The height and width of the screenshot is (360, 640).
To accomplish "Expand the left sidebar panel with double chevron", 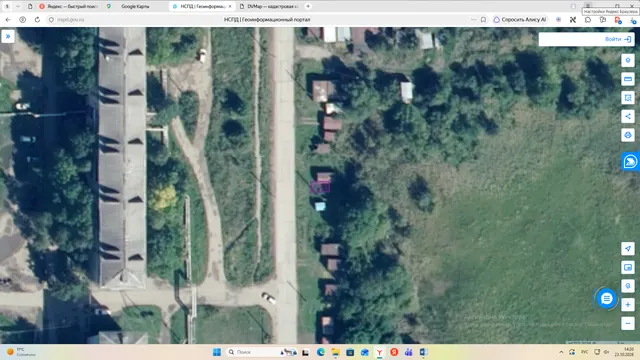I will tap(8, 36).
